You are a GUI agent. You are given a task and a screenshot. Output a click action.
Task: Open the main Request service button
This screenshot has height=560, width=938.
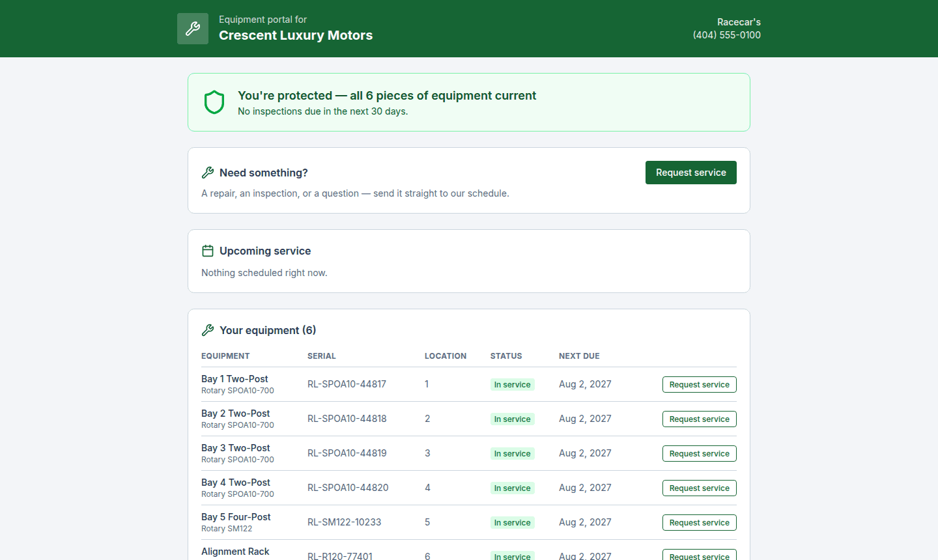[x=691, y=173]
